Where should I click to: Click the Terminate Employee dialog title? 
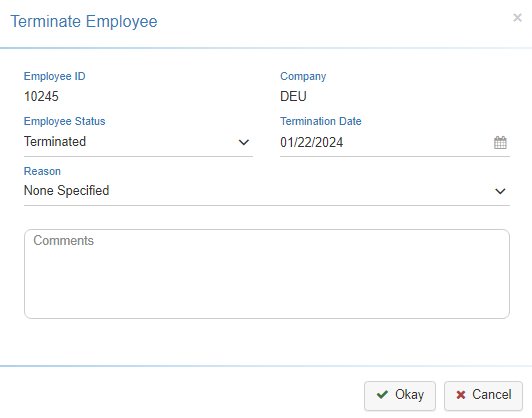point(84,21)
